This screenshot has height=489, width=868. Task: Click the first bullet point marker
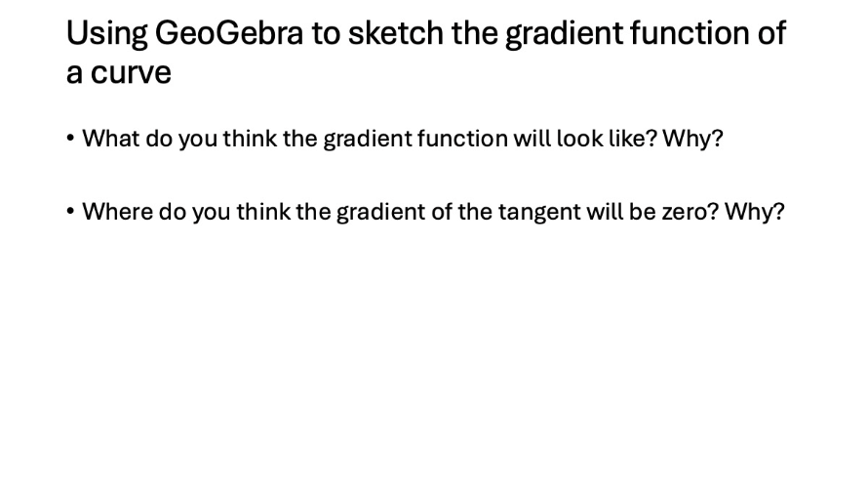70,139
